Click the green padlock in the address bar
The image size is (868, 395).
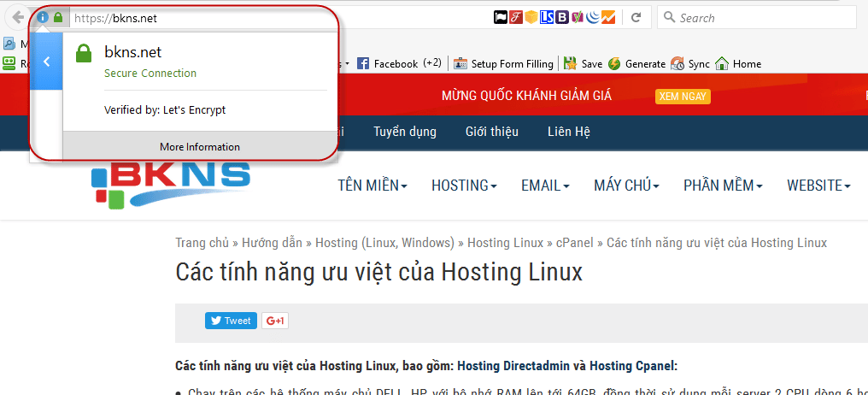click(57, 17)
